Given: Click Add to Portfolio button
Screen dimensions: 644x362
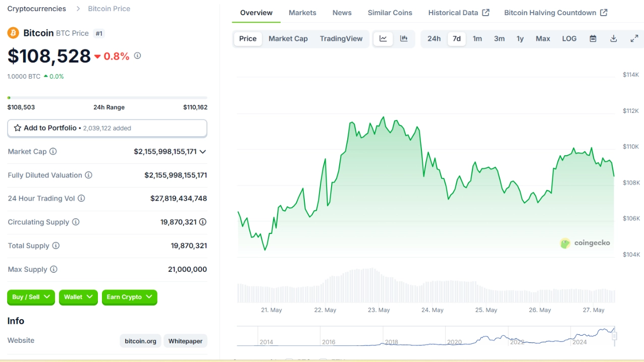Looking at the screenshot, I should point(107,128).
